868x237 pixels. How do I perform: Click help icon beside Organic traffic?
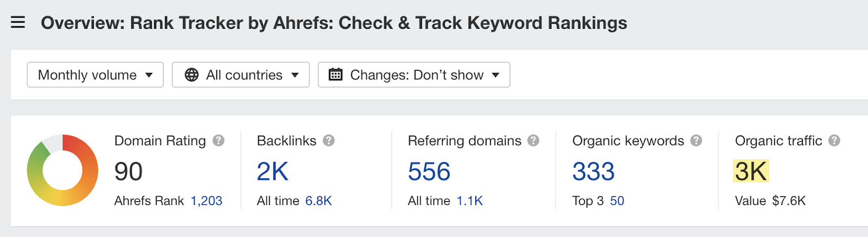[x=834, y=141]
